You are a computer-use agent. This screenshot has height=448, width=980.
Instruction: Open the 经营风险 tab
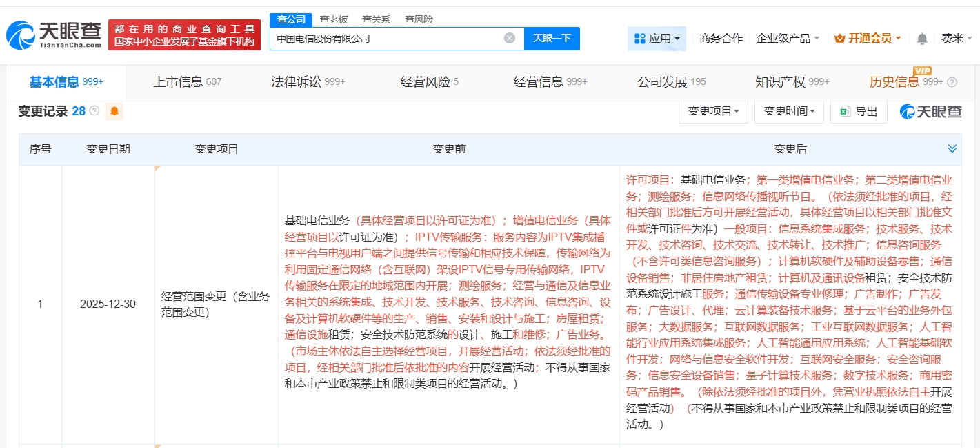429,82
